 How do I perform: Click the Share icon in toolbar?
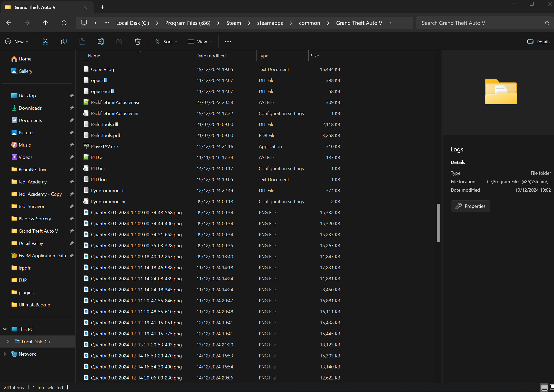coord(119,42)
